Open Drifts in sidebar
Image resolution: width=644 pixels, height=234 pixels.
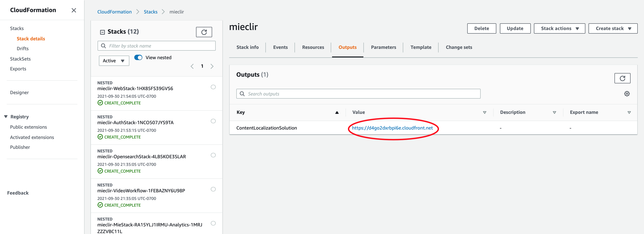23,49
